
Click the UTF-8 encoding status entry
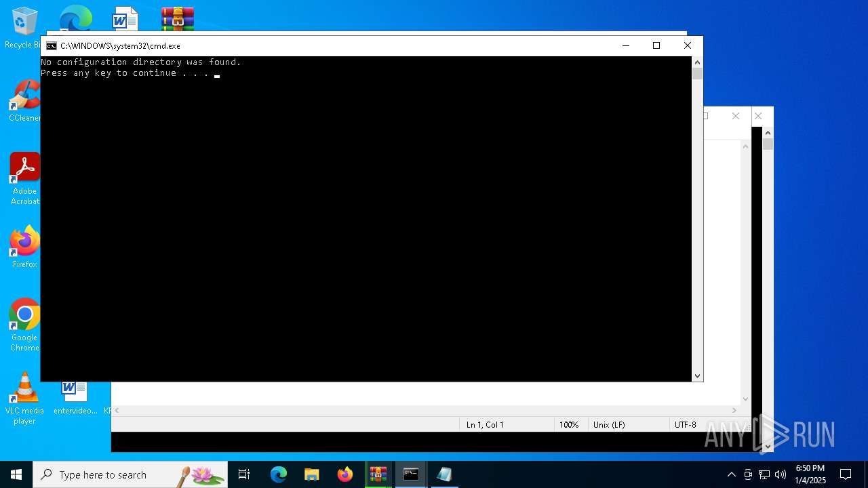click(x=686, y=425)
